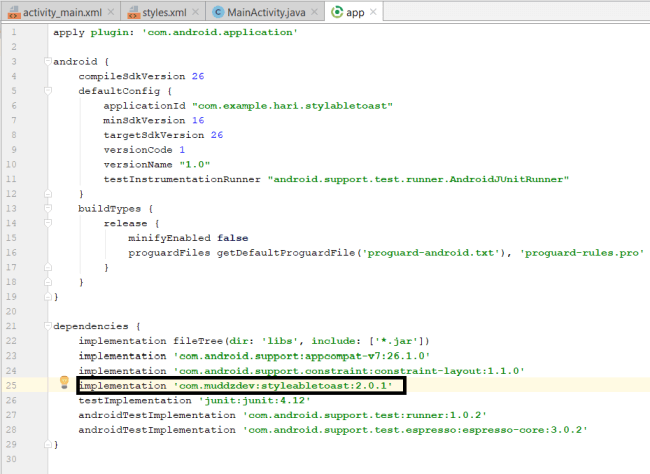This screenshot has width=650, height=474.
Task: Click the 'junit:junit:4.12' dependency string
Action: click(x=255, y=400)
